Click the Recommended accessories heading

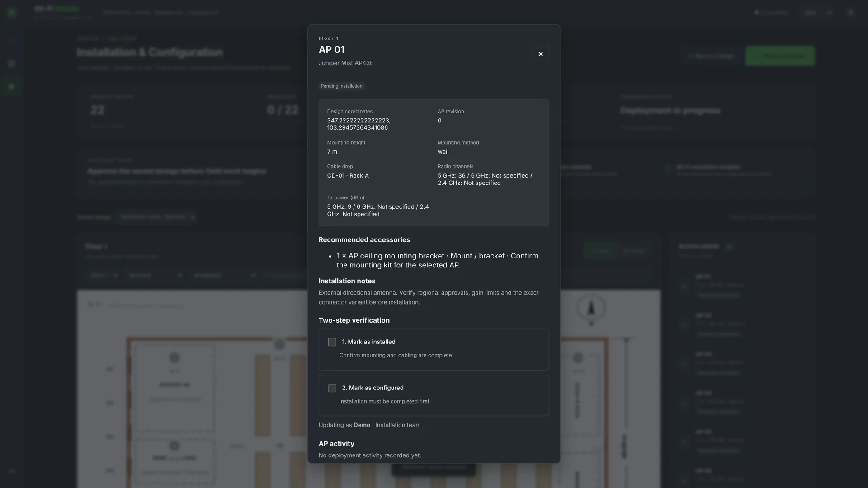(364, 240)
